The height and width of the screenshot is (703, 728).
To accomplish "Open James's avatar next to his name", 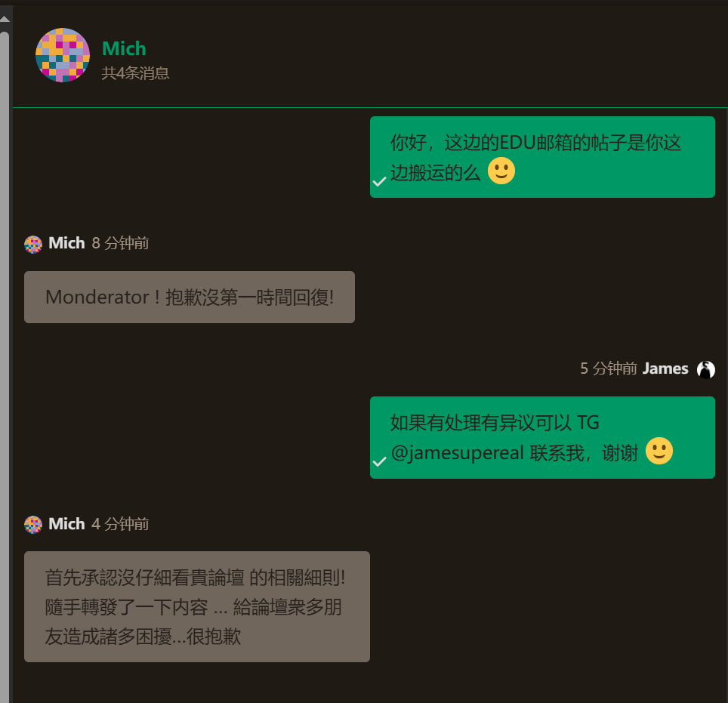I will click(705, 369).
